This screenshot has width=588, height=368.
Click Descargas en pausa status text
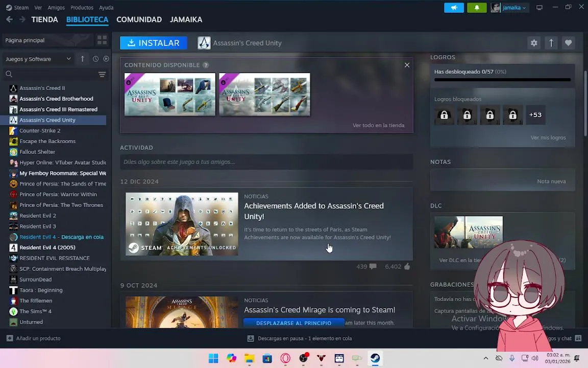(x=305, y=338)
